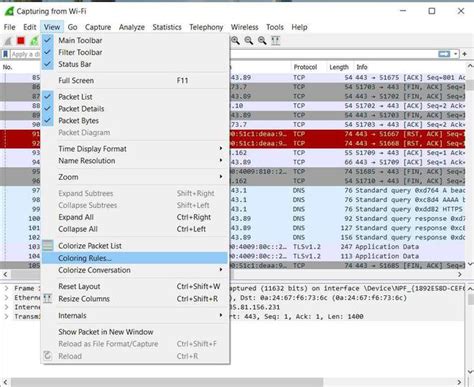Screen dimensions: 474x387
Task: Click the resize columns toolbar icon
Action: pyautogui.click(x=276, y=41)
